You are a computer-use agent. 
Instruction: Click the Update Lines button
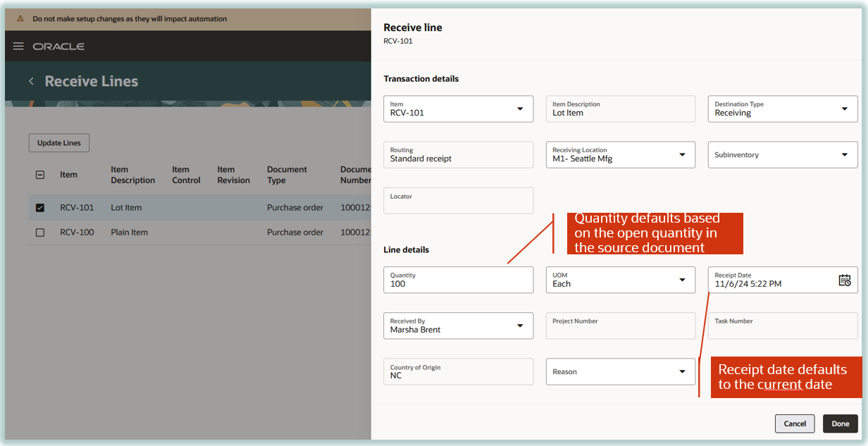pyautogui.click(x=59, y=143)
